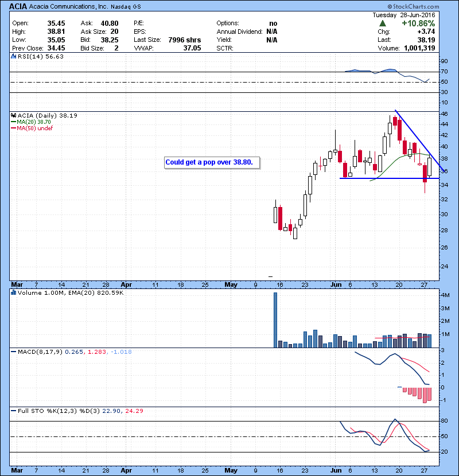Image resolution: width=459 pixels, height=476 pixels.
Task: Click the annotation Could get a pop over 38.80.
Action: pyautogui.click(x=212, y=162)
